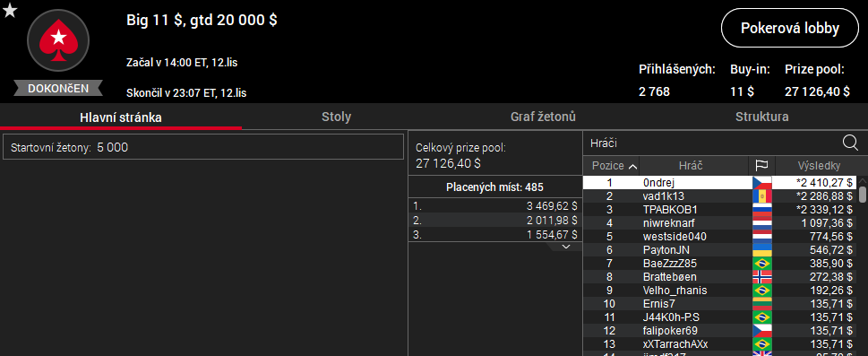This screenshot has height=356, width=868.
Task: Select player vad1k13 in the list
Action: tap(719, 195)
